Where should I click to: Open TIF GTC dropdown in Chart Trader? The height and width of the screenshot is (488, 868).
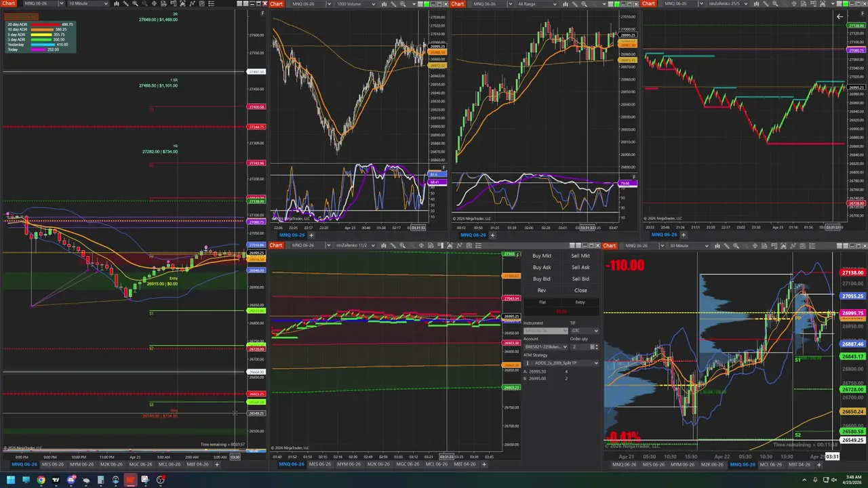click(x=585, y=331)
